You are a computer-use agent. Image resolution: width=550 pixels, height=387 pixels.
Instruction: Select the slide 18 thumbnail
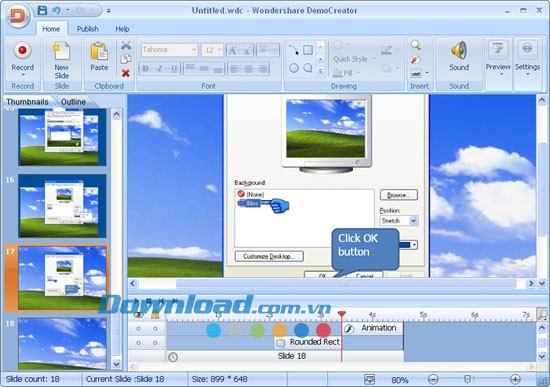(x=62, y=344)
